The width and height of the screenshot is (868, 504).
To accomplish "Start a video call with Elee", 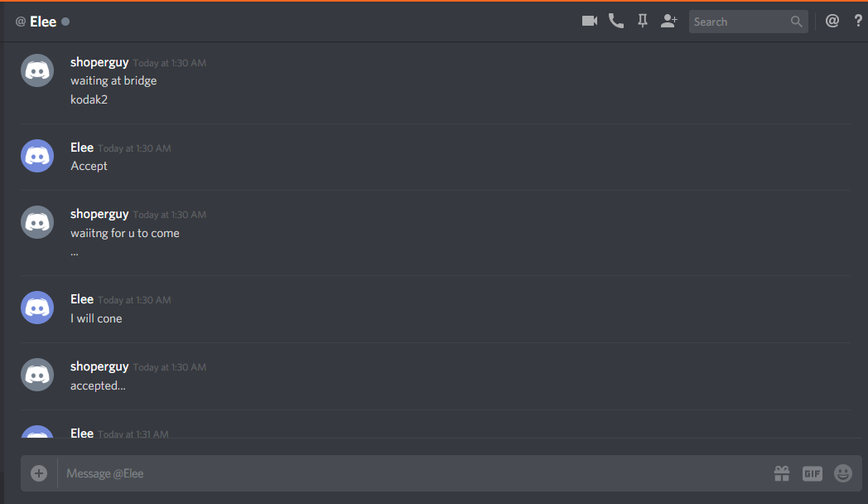I will (x=589, y=21).
